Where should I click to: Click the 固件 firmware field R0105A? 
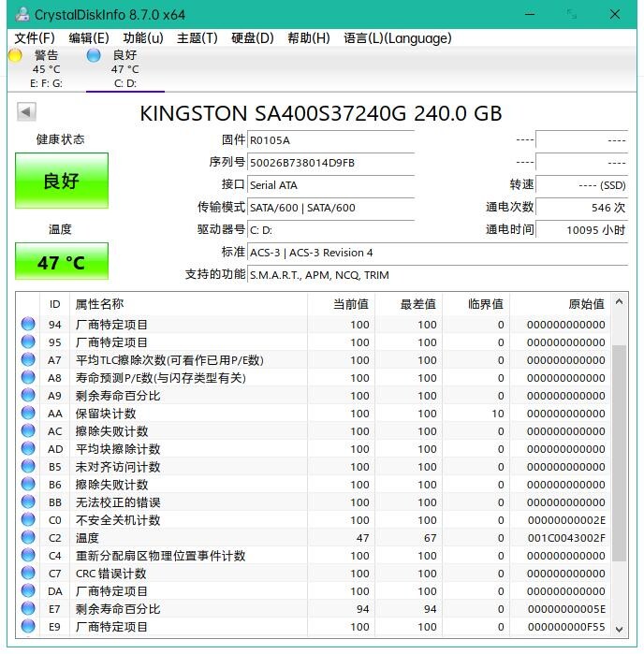pyautogui.click(x=330, y=140)
